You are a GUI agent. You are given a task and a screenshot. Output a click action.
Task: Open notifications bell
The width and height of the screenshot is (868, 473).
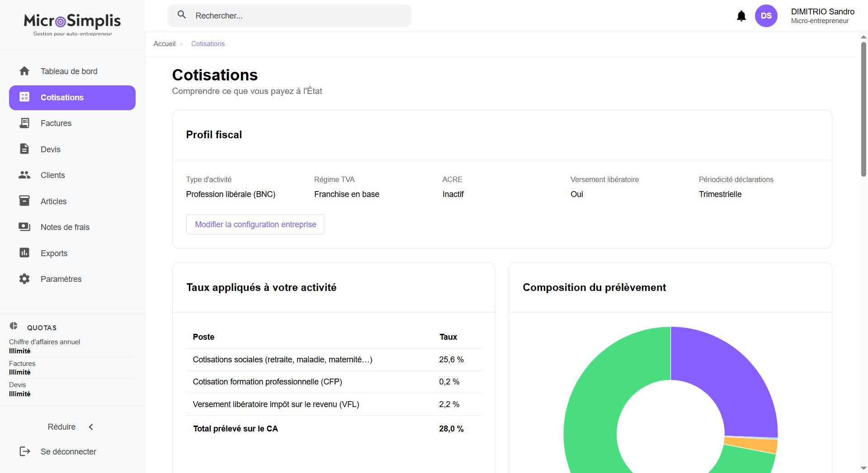click(741, 16)
